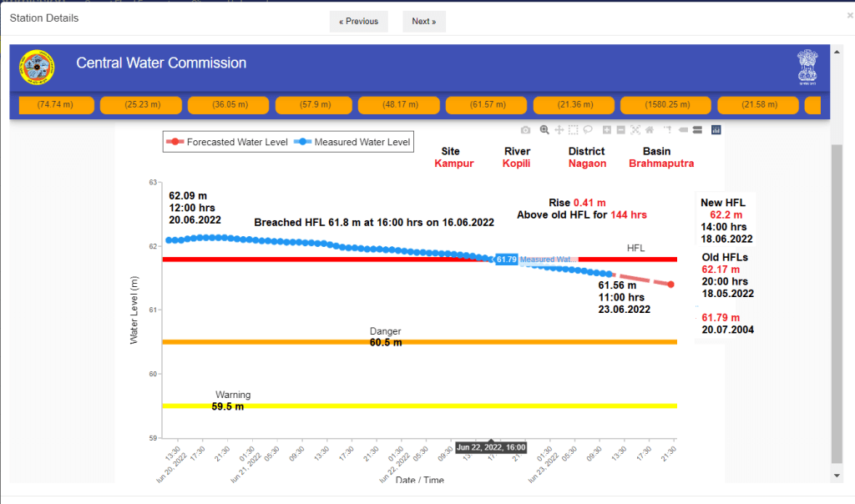Toggle Measured Water Level legend entry
Image resolution: width=855 pixels, height=504 pixels.
click(353, 142)
